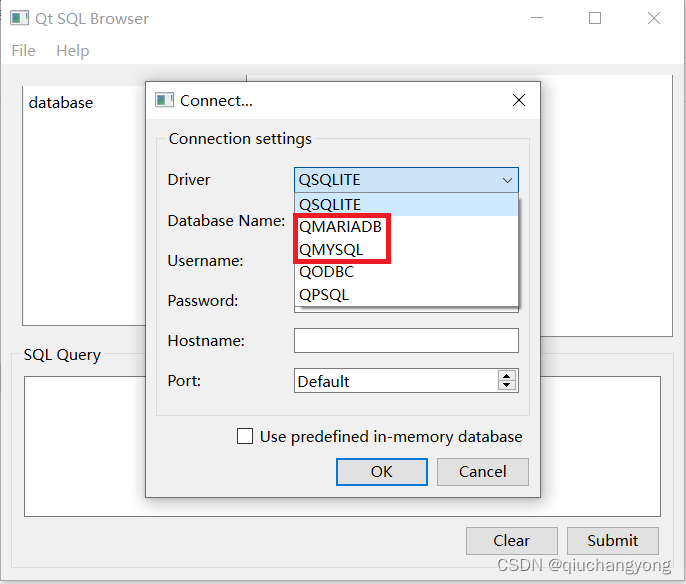Click OK in the Connect dialog
The height and width of the screenshot is (584, 686).
[x=382, y=472]
